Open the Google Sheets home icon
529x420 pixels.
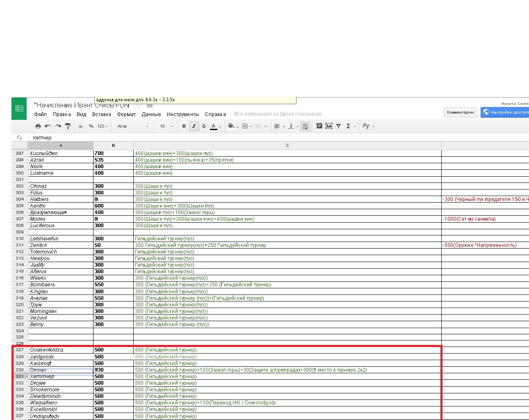[19, 109]
